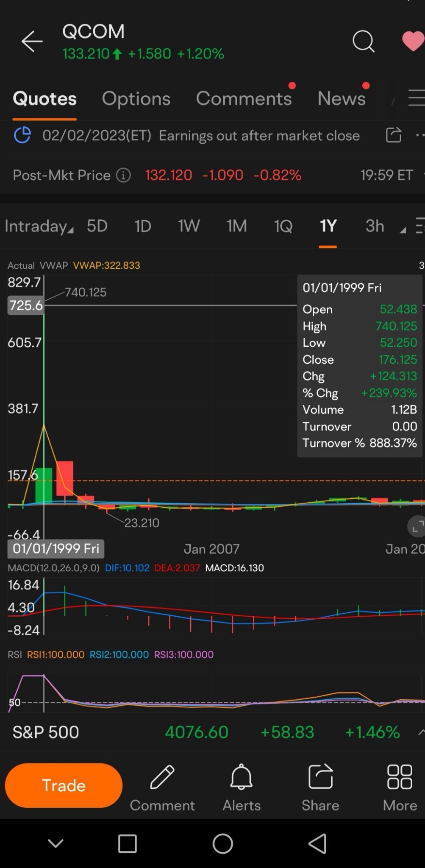Switch to the Options tab

(136, 98)
